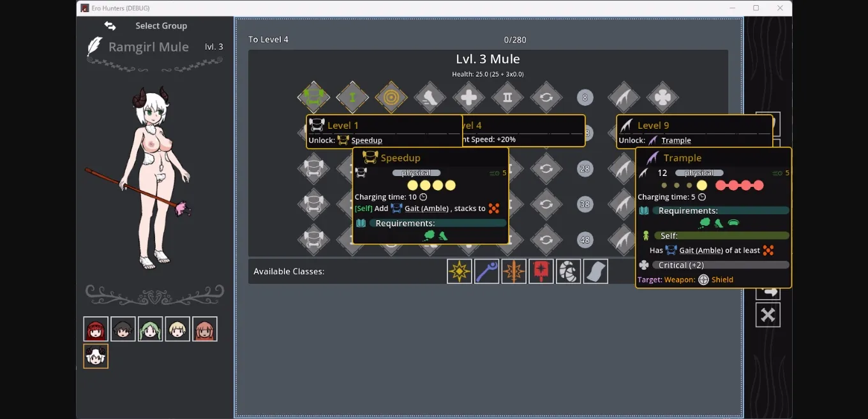Select the red banner class icon
Image resolution: width=868 pixels, height=419 pixels.
click(541, 271)
